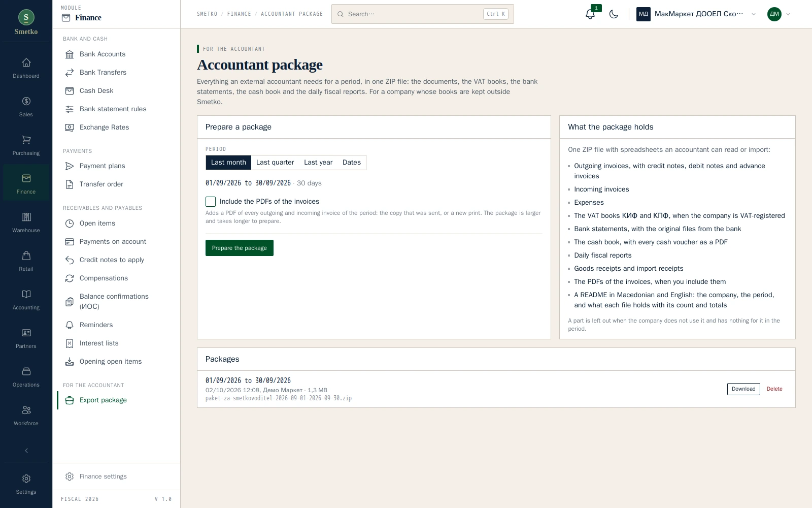
Task: Click the Bank Transfers arrows icon
Action: click(x=70, y=73)
